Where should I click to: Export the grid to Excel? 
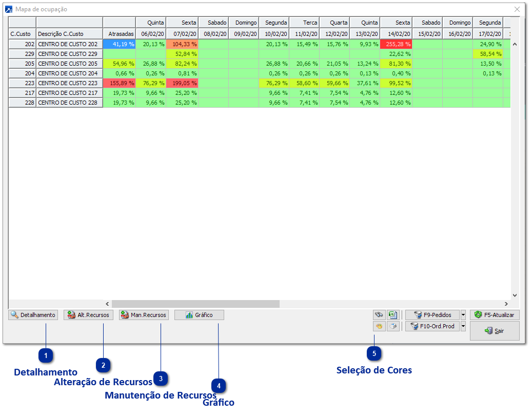pyautogui.click(x=393, y=315)
